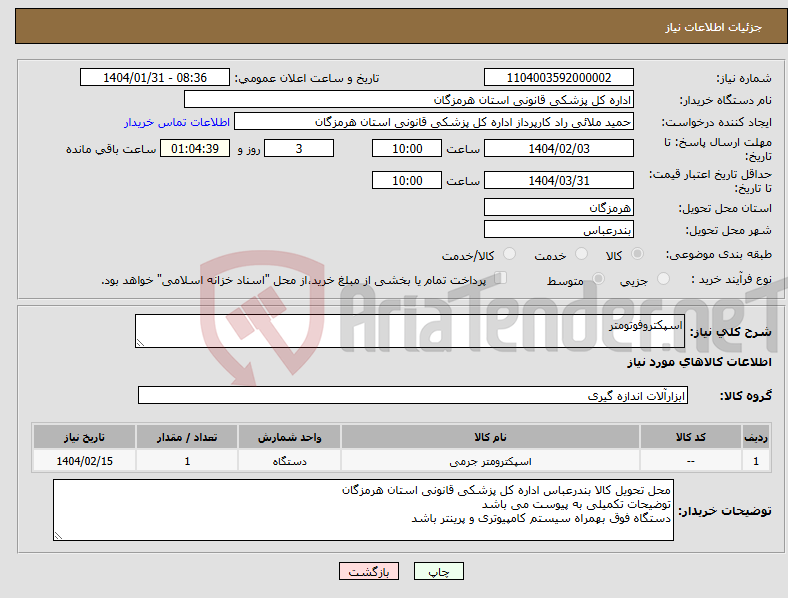The width and height of the screenshot is (788, 598).
Task: Click the ردیف column header
Action: pyautogui.click(x=756, y=437)
